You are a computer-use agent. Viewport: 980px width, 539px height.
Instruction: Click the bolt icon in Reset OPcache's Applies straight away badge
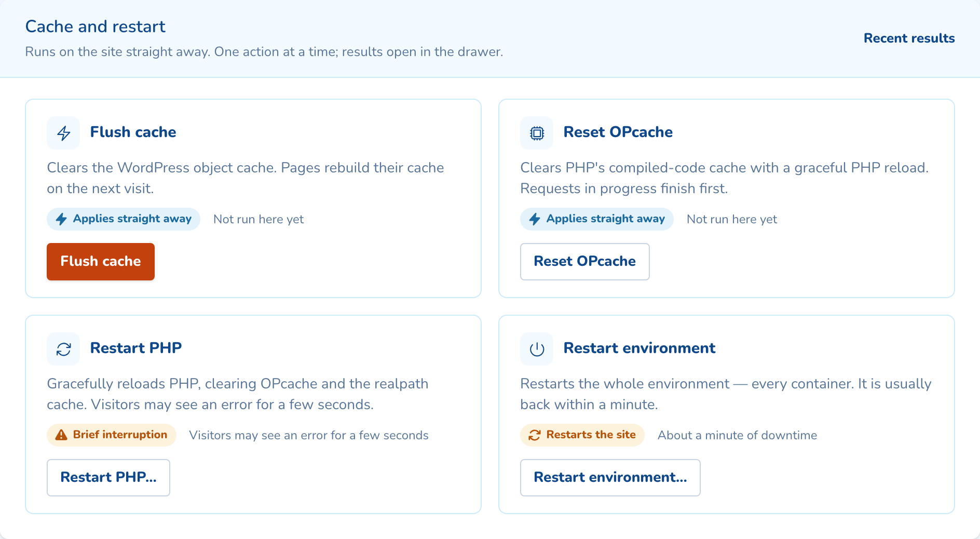[x=535, y=219]
